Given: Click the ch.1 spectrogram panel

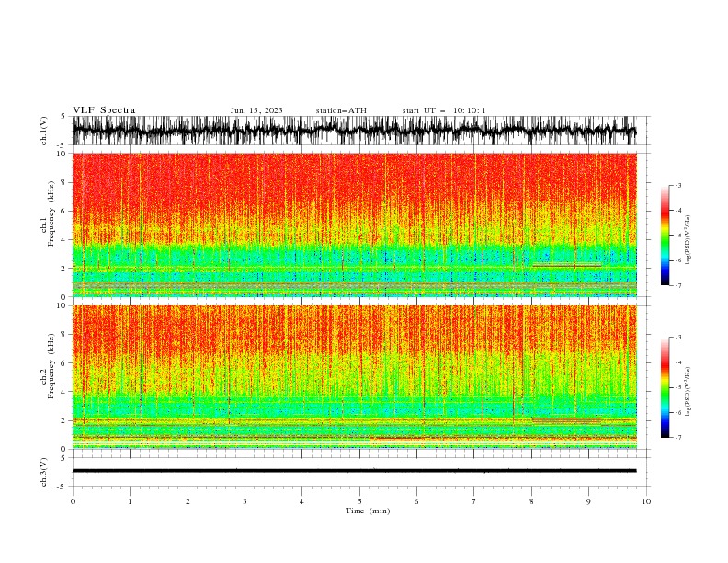Looking at the screenshot, I should tap(354, 224).
